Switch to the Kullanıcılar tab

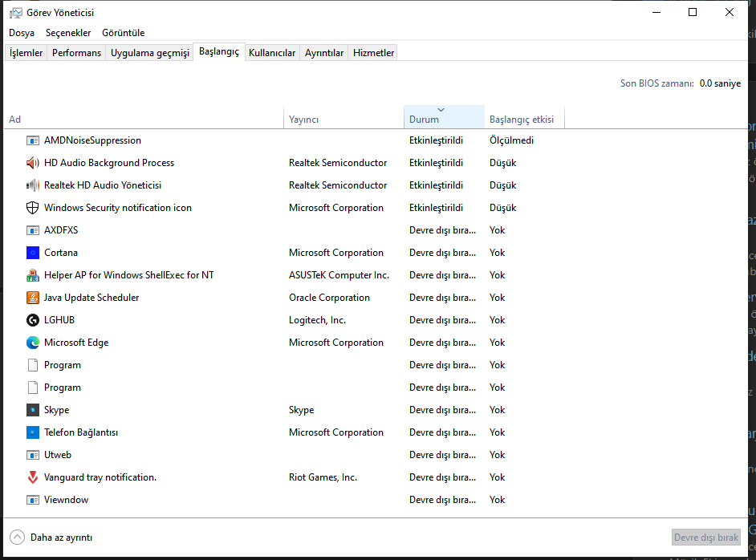(x=272, y=53)
